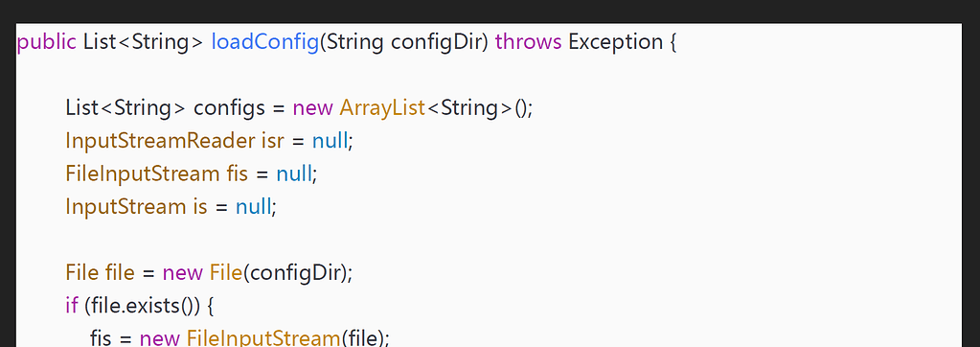Place cursor on the public keyword
The image size is (980, 347).
tap(48, 42)
